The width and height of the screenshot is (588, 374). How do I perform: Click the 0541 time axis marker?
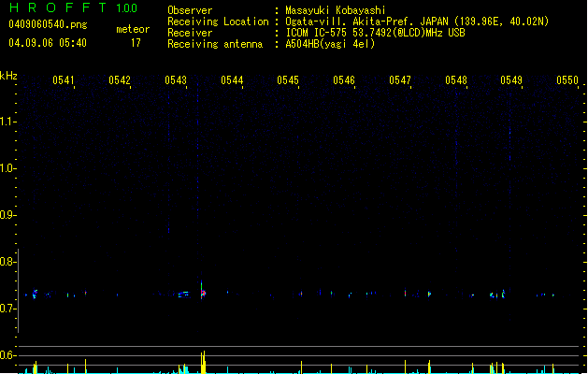click(64, 80)
